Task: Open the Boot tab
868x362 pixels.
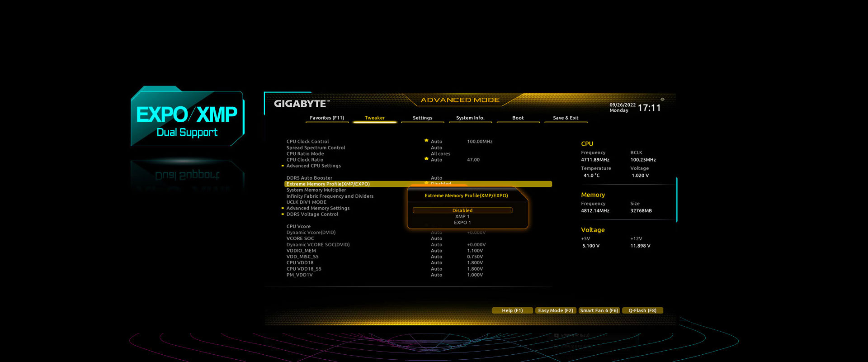Action: [x=518, y=118]
